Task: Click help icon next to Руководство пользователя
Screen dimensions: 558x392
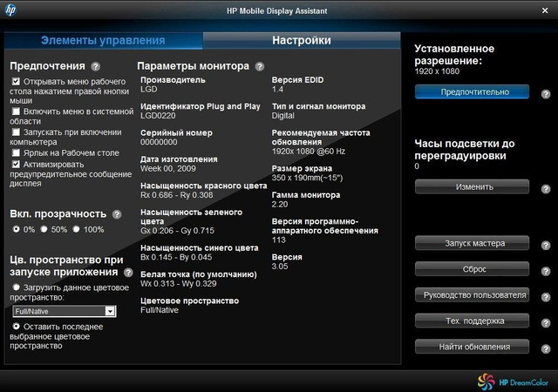Action: click(546, 297)
